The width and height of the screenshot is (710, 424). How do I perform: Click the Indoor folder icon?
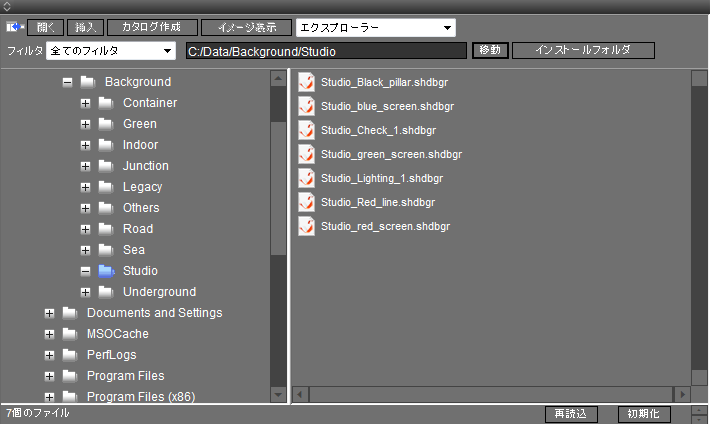[106, 145]
